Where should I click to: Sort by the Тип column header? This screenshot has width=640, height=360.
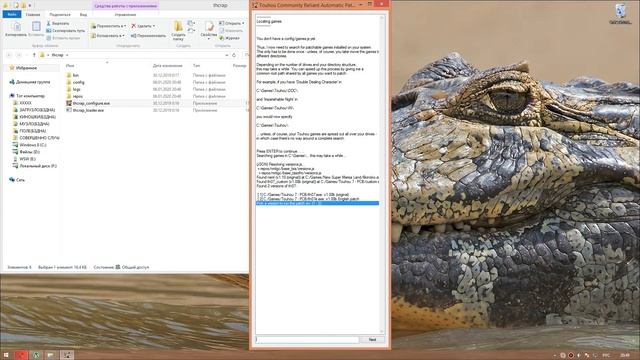point(196,65)
